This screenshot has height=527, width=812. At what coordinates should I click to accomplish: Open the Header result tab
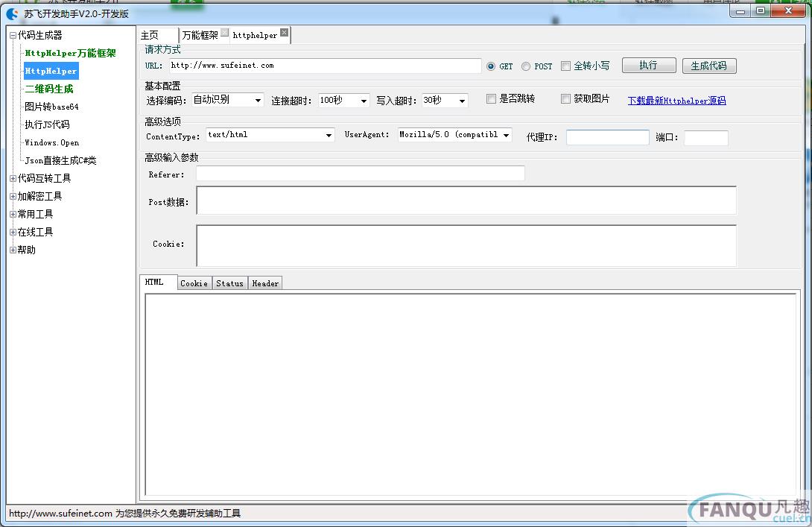pyautogui.click(x=265, y=283)
